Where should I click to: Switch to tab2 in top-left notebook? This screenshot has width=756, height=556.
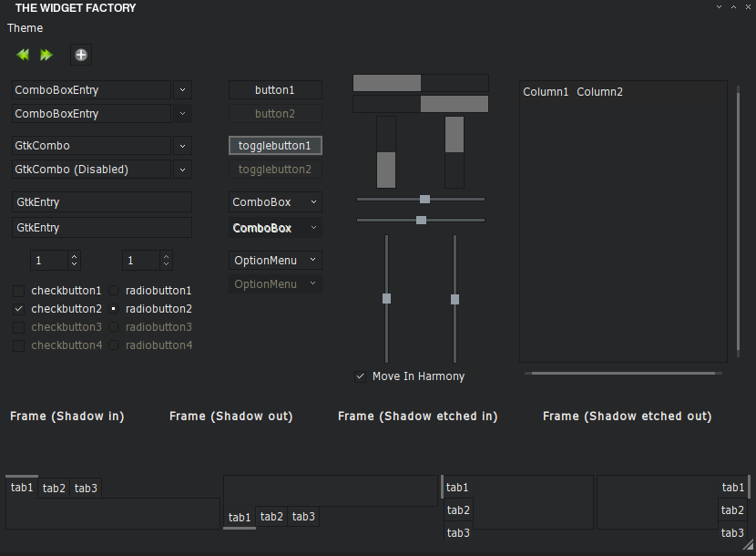coord(54,488)
